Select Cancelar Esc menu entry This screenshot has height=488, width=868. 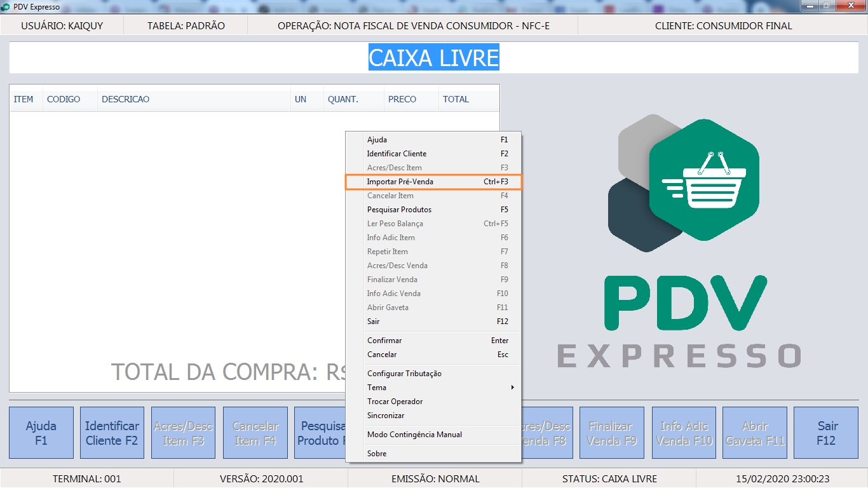433,355
